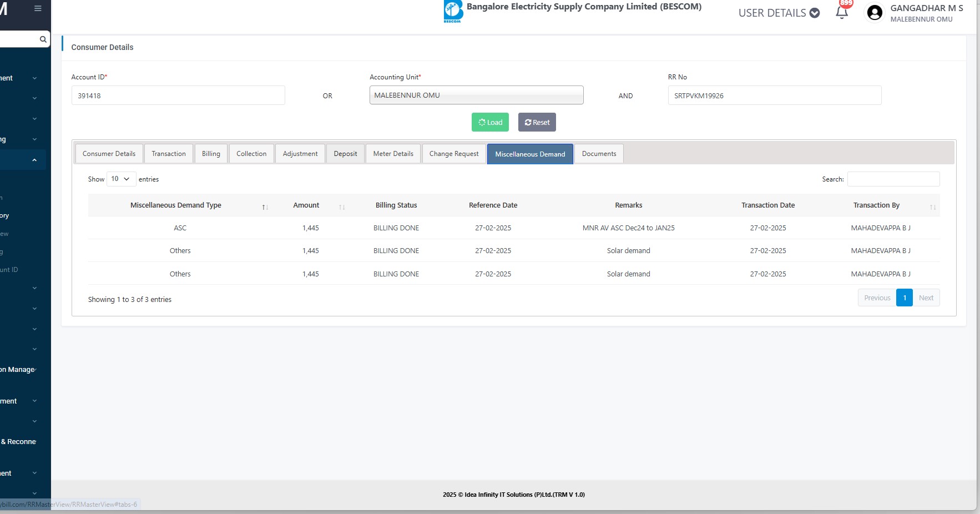Click the sidebar search magnifier icon

43,39
